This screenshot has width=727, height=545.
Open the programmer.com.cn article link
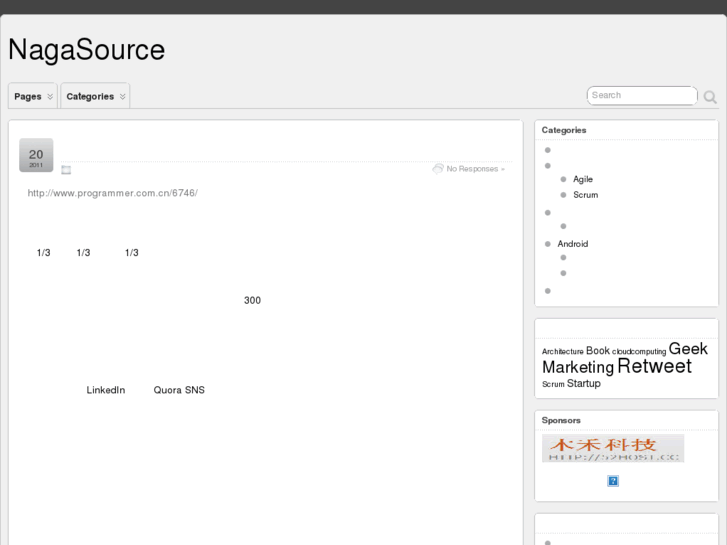112,193
